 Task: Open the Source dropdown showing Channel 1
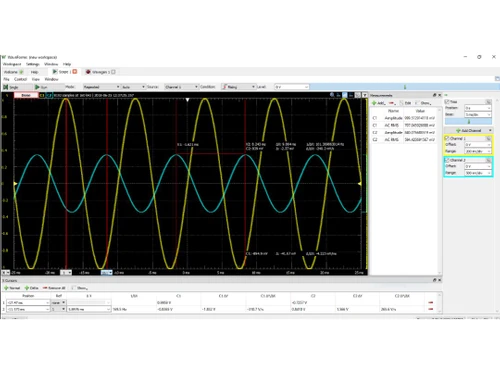pyautogui.click(x=181, y=87)
